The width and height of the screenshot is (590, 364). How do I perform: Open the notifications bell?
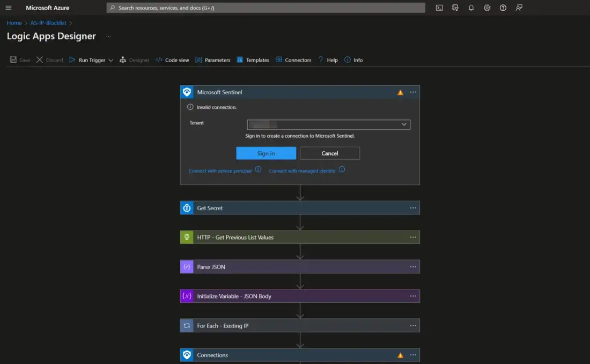pyautogui.click(x=471, y=8)
